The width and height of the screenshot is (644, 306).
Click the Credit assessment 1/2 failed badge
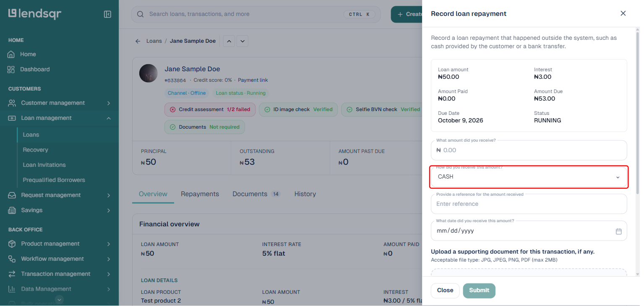pyautogui.click(x=209, y=109)
